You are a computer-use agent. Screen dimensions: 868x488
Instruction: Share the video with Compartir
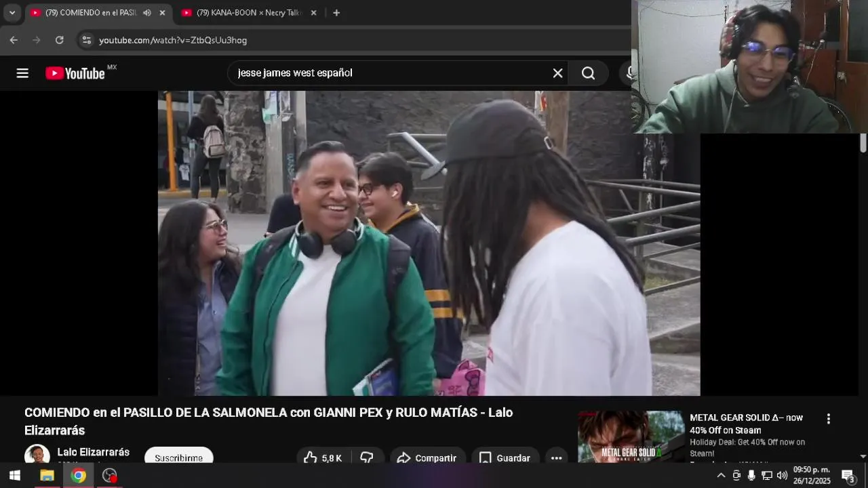(427, 458)
